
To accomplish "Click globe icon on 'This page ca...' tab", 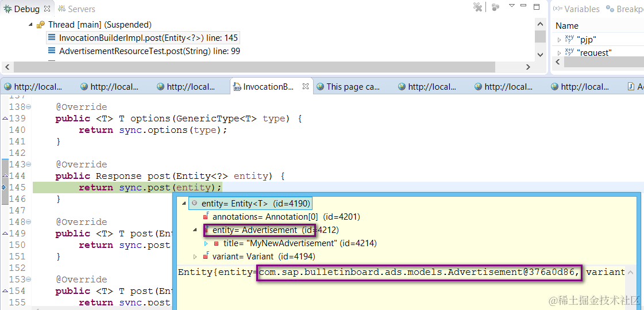I will 320,86.
